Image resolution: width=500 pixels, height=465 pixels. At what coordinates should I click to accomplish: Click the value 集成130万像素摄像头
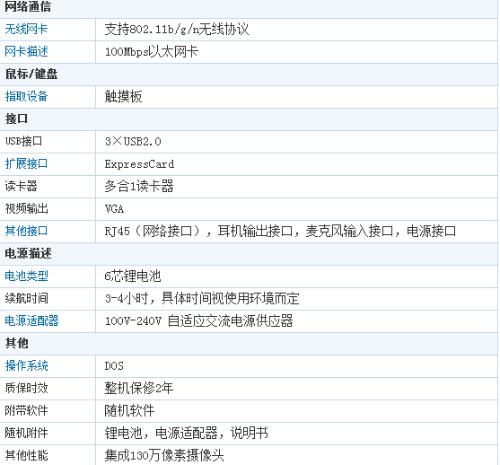tap(164, 455)
